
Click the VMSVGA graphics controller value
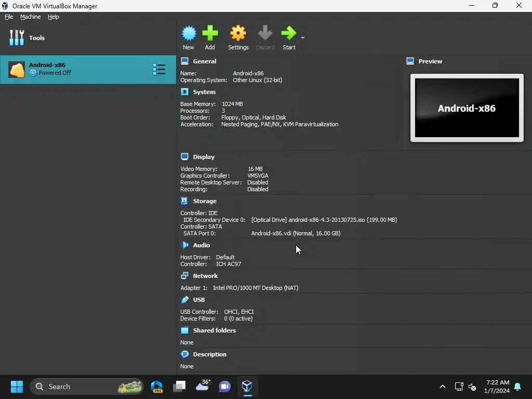pos(258,176)
